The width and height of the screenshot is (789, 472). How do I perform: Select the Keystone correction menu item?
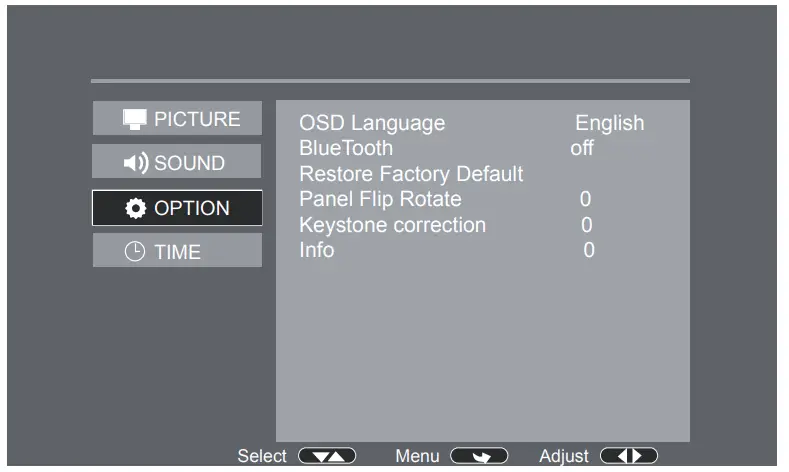click(x=392, y=225)
